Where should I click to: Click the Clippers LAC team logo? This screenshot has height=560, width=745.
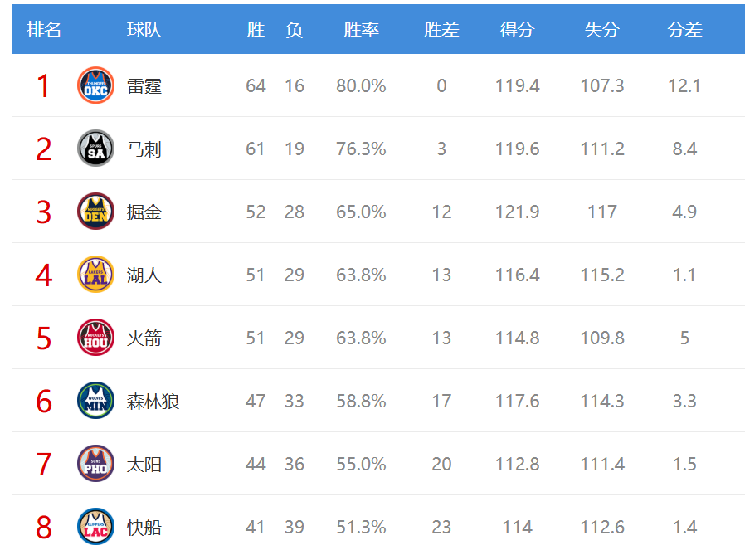[95, 527]
